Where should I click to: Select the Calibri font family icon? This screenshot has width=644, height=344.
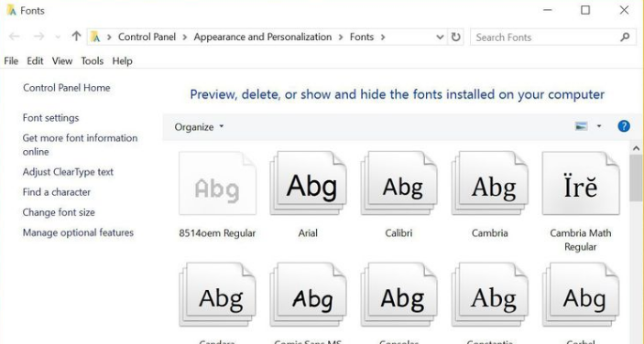[398, 183]
